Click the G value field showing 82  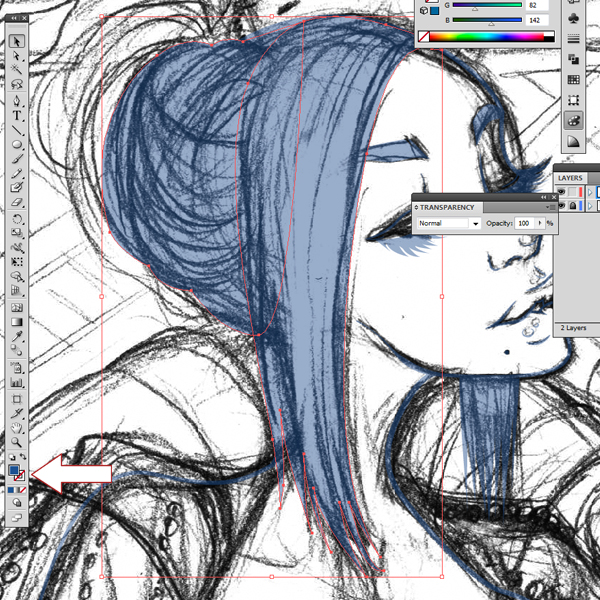537,5
